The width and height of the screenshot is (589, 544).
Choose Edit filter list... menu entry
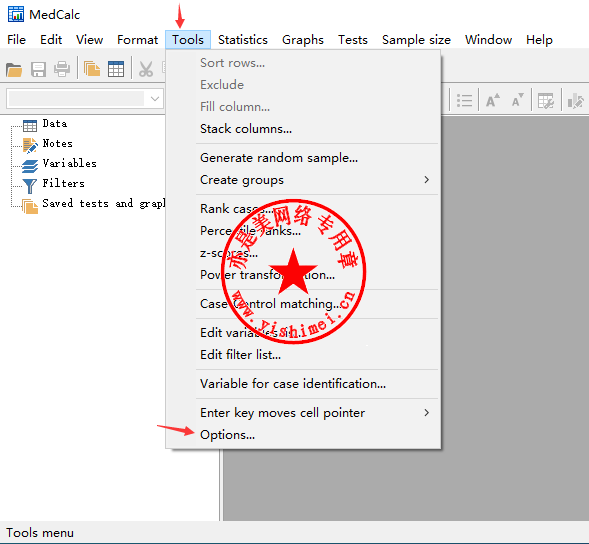pos(303,355)
